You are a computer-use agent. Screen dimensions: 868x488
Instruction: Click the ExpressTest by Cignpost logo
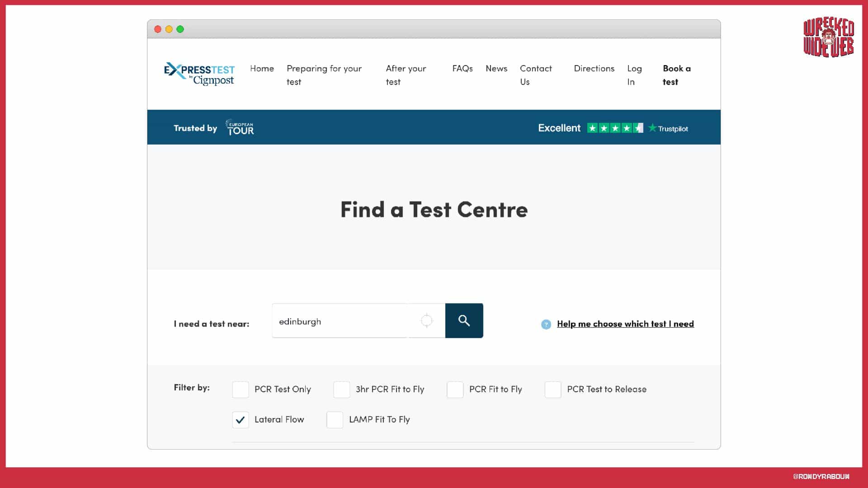tap(199, 74)
